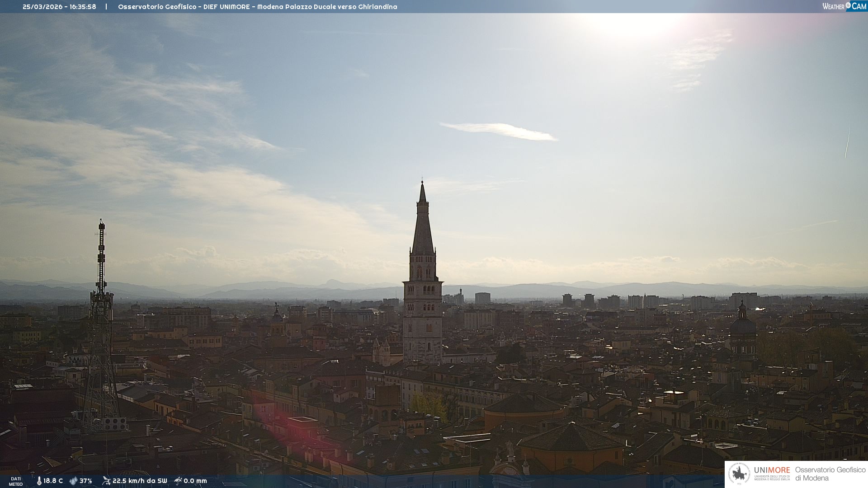
Task: Click the thermometer temperature icon
Action: click(x=39, y=481)
